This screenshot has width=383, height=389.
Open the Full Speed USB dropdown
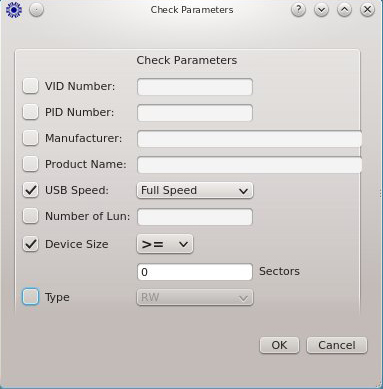click(x=195, y=190)
